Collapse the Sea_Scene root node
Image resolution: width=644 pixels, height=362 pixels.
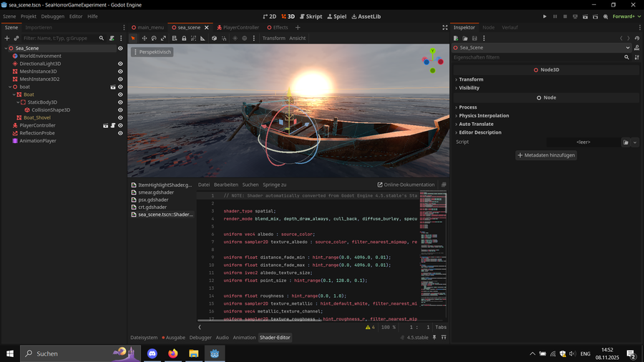6,48
